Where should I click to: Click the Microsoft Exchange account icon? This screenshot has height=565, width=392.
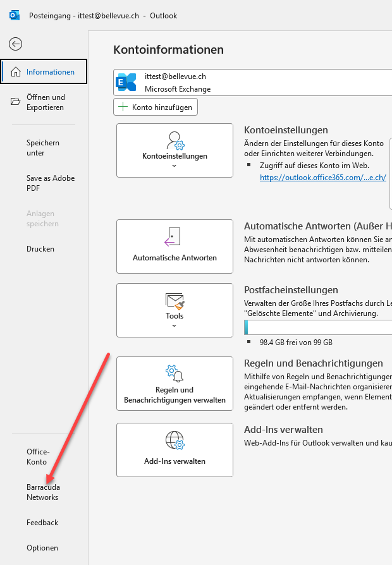(126, 83)
